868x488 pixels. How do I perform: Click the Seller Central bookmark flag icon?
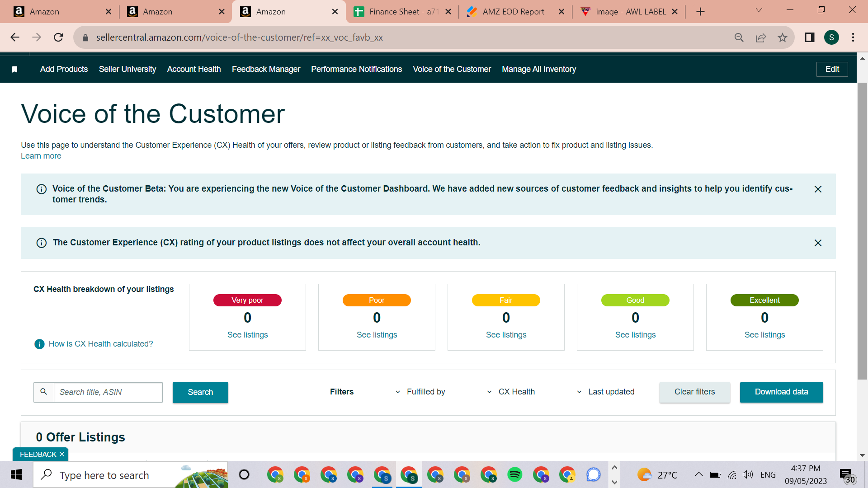tap(14, 69)
